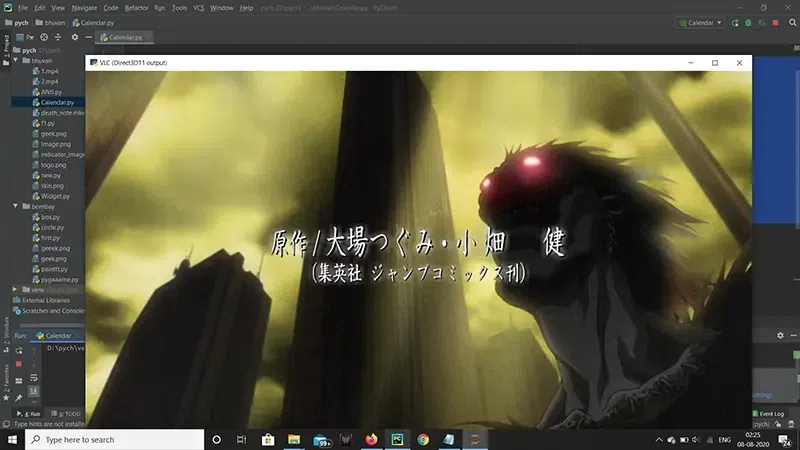The image size is (800, 450).
Task: Open Chrome from the taskbar
Action: click(x=423, y=439)
